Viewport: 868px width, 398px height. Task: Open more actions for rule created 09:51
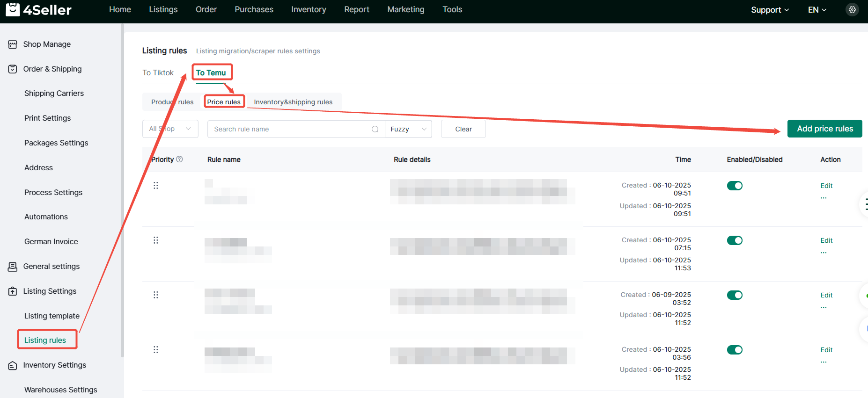[824, 198]
